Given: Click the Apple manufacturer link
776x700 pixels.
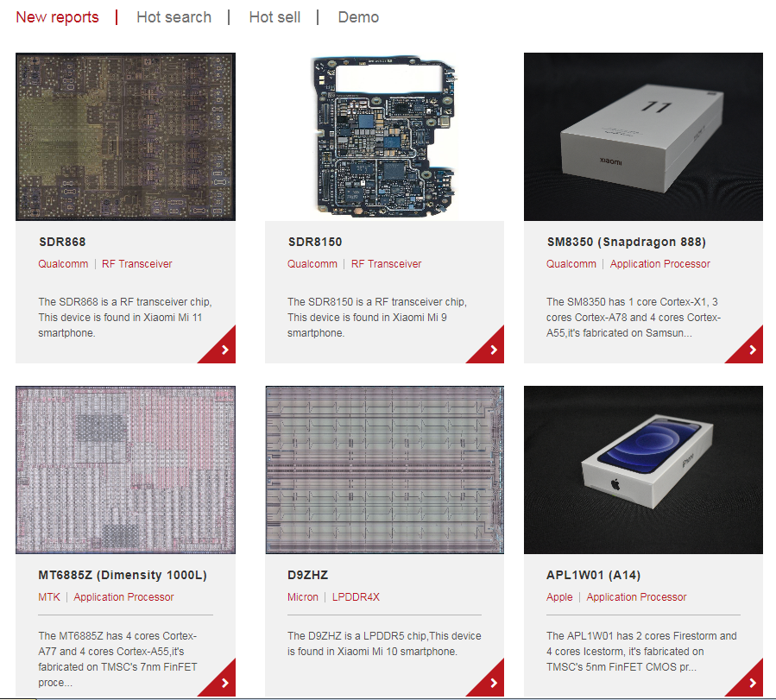Looking at the screenshot, I should coord(559,597).
